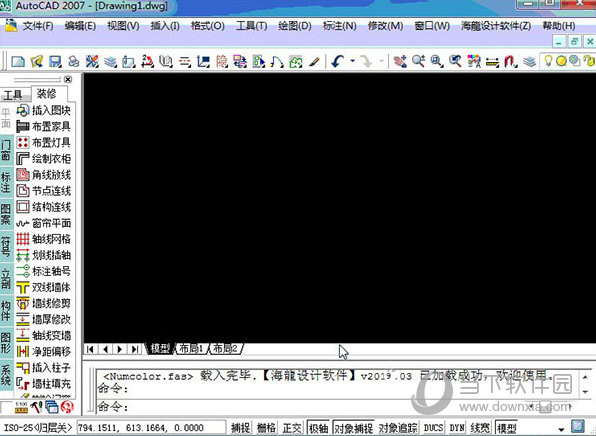Toggle 对象捕捉 object snap button
The width and height of the screenshot is (596, 436).
(353, 428)
